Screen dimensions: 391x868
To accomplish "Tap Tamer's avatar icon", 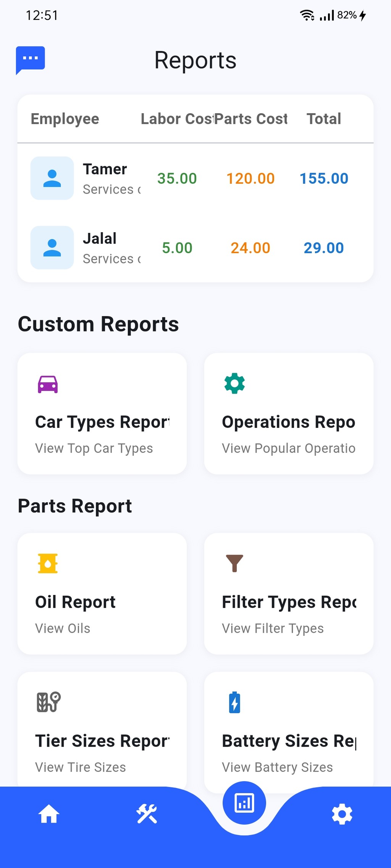I will 52,178.
